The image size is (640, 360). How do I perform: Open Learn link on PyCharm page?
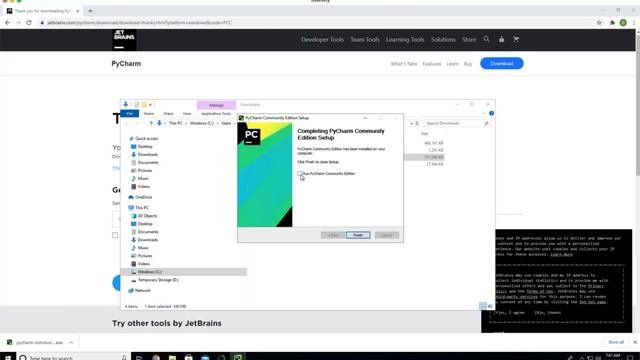click(x=453, y=64)
